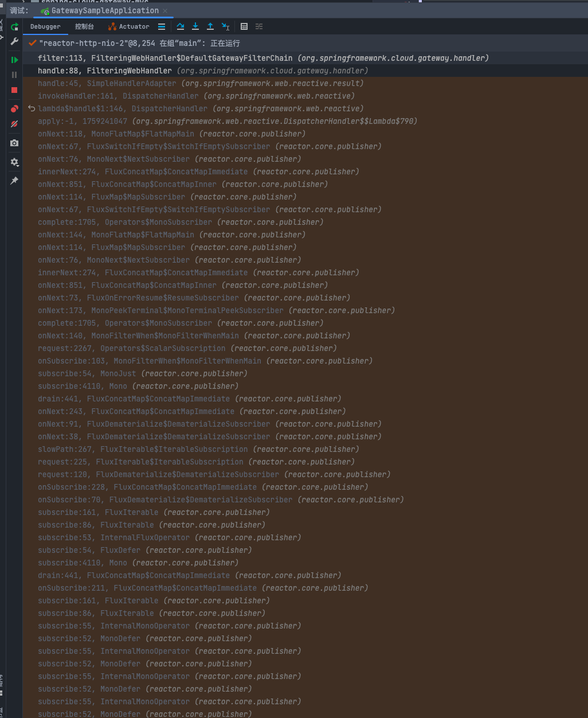The width and height of the screenshot is (588, 718).
Task: Open the Evaluate Expression calculator icon
Action: pyautogui.click(x=244, y=26)
